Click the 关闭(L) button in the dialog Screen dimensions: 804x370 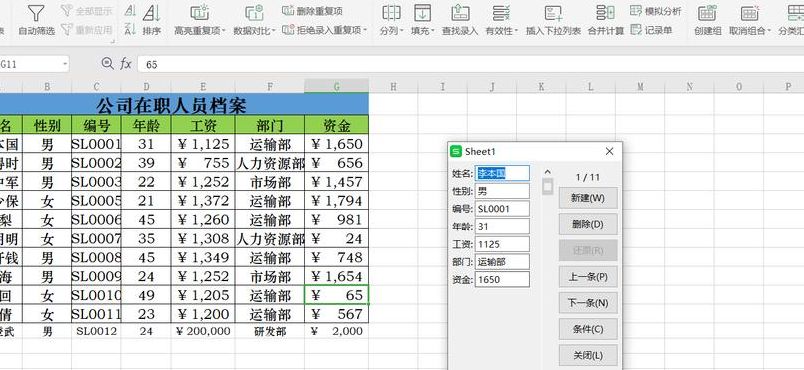point(588,355)
